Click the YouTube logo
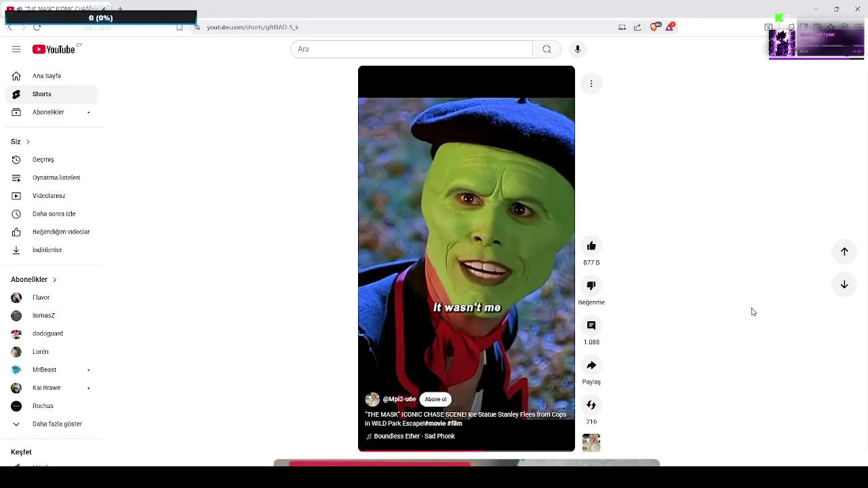The width and height of the screenshot is (868, 488). 54,49
